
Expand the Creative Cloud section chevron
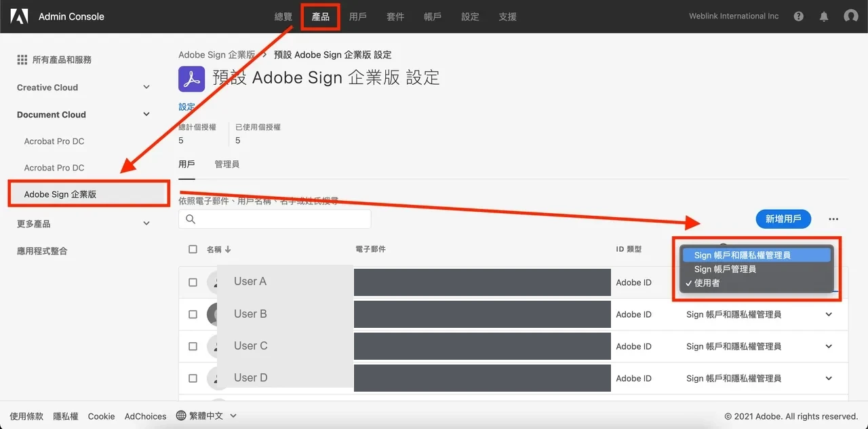[146, 87]
